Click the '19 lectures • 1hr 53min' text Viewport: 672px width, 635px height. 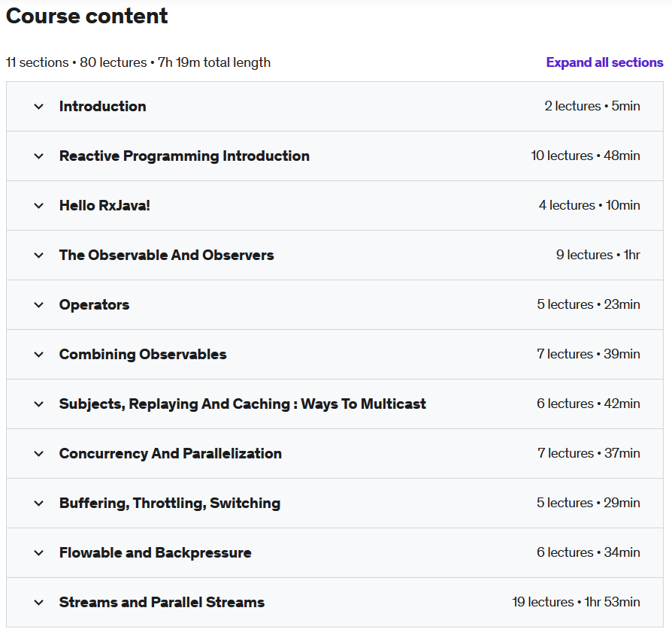click(576, 602)
